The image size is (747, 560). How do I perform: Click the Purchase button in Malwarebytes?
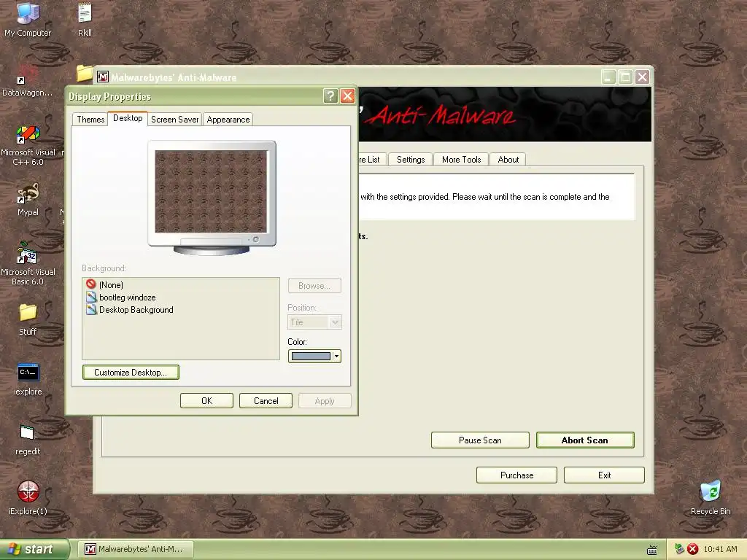tap(517, 475)
